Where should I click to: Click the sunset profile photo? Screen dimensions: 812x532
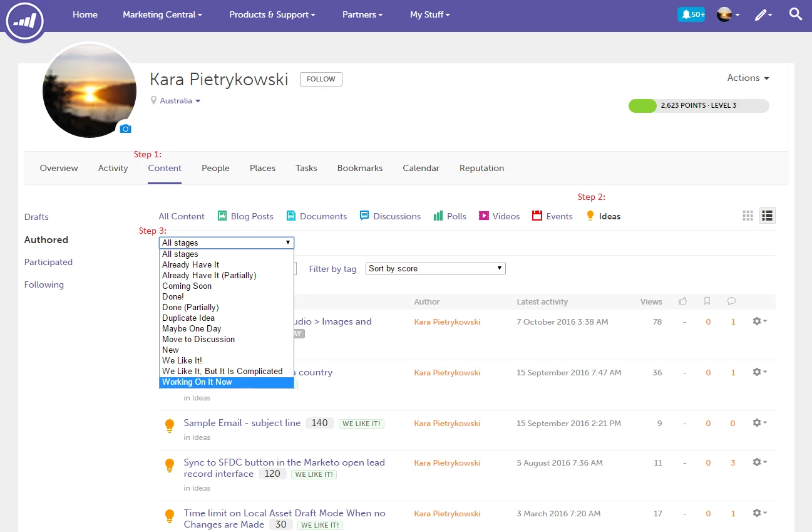[x=90, y=91]
